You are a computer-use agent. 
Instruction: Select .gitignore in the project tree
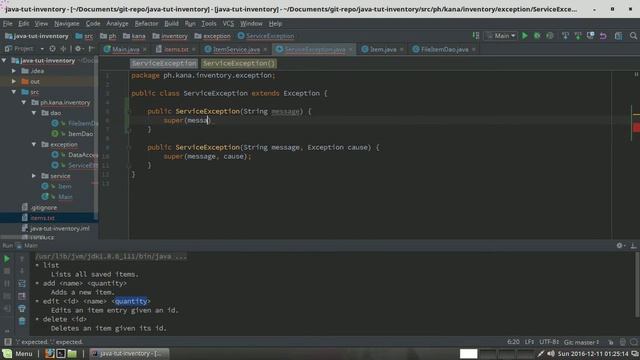(44, 207)
